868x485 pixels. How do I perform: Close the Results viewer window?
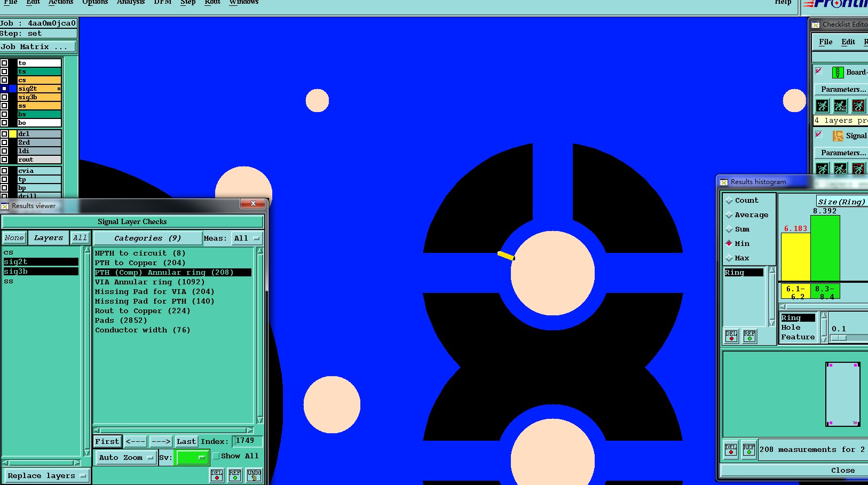tap(253, 203)
